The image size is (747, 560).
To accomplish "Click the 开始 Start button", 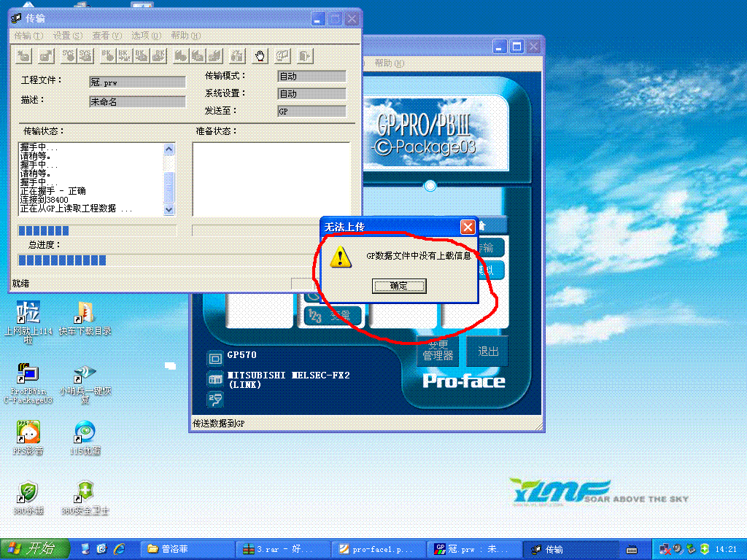I will tap(35, 549).
